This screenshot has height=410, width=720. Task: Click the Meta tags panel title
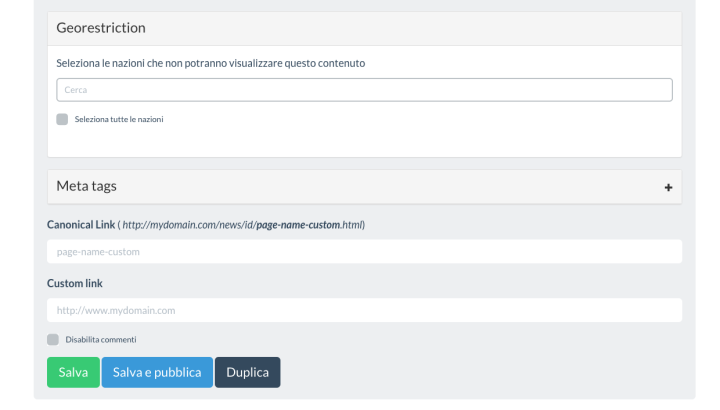tap(87, 186)
